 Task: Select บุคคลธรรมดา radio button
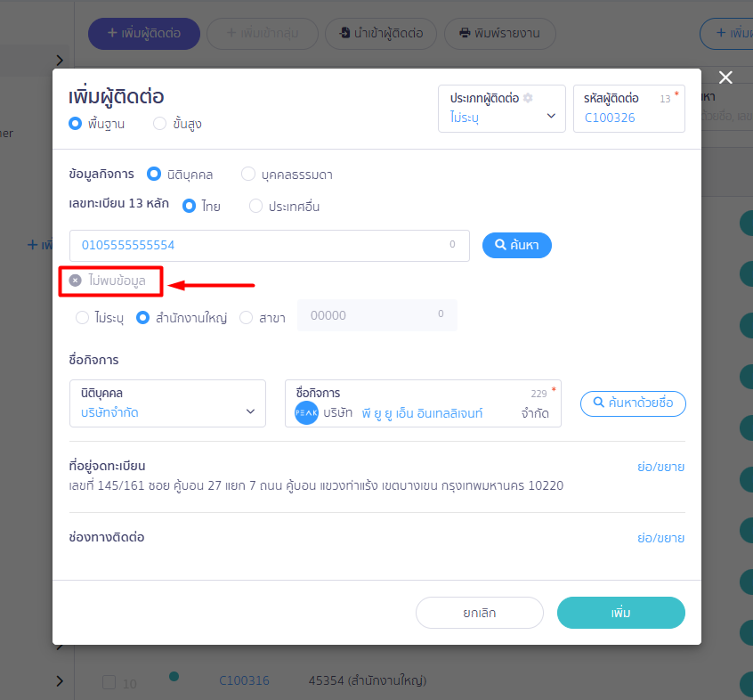pos(248,174)
